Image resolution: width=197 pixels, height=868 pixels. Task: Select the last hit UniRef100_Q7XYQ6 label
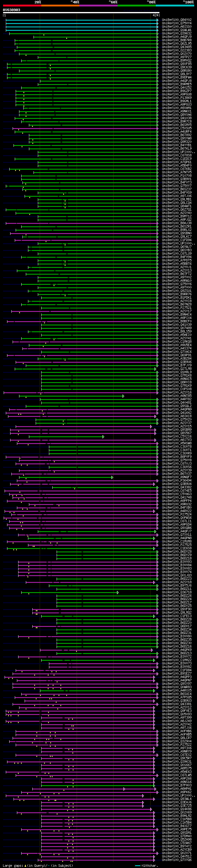(177, 860)
